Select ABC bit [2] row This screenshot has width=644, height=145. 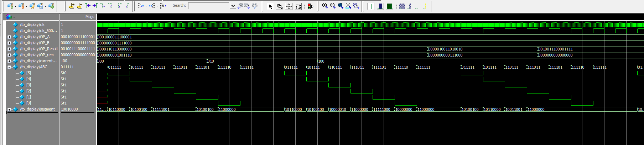(28, 91)
